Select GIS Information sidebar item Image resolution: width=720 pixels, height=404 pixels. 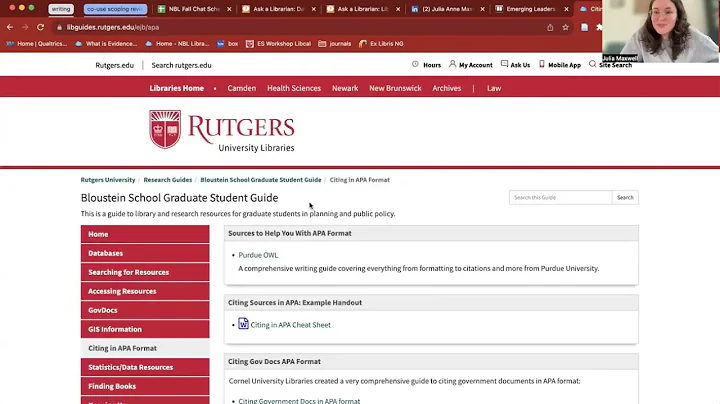(145, 329)
